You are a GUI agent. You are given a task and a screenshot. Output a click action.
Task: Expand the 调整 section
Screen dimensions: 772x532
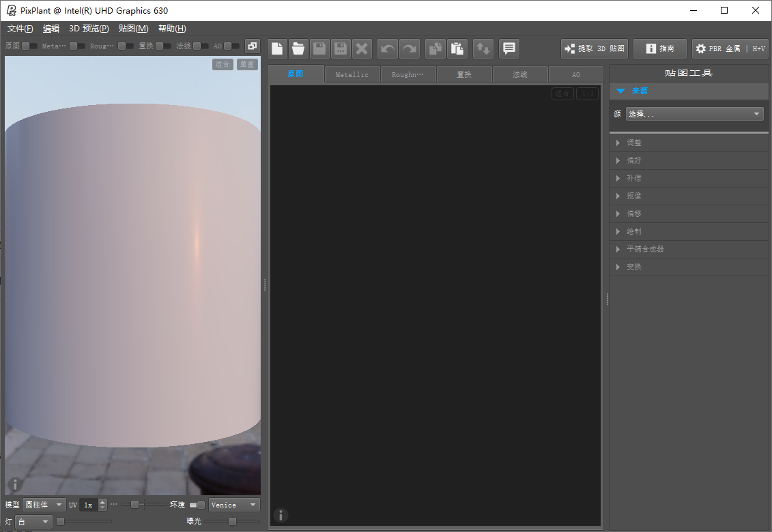(634, 143)
